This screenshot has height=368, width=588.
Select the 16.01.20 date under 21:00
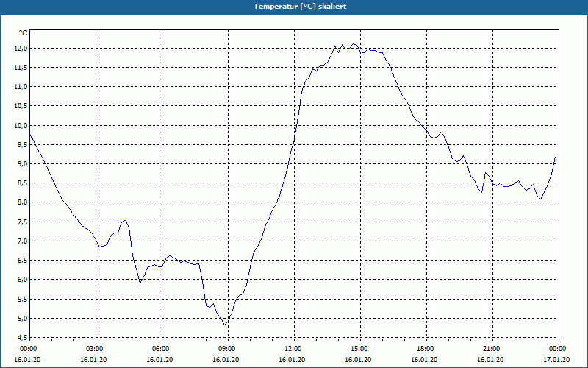490,360
